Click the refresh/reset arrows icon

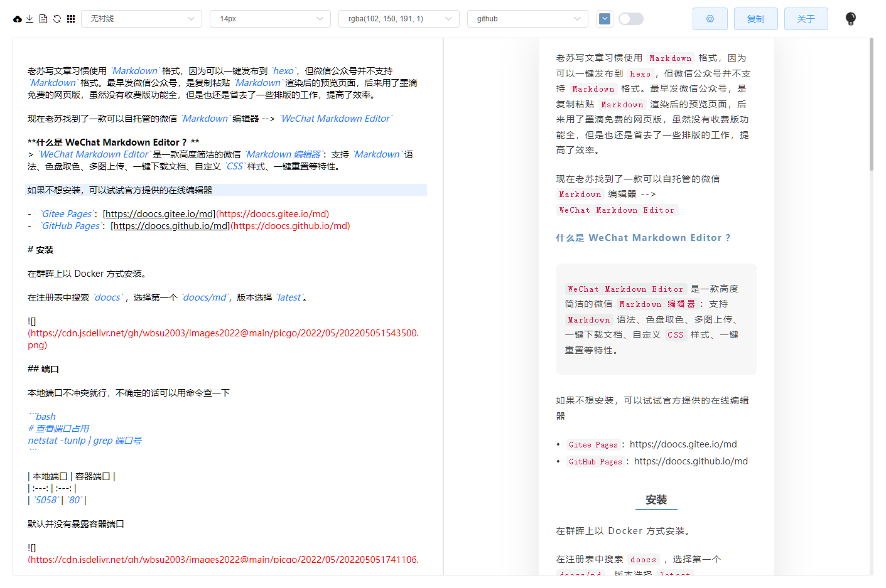pyautogui.click(x=57, y=19)
